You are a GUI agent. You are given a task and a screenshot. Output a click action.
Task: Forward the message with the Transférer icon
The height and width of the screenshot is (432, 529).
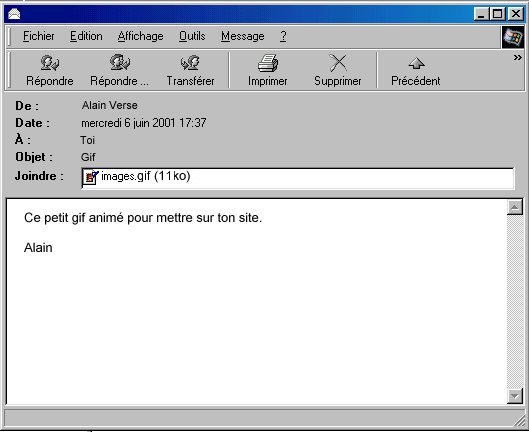[190, 63]
